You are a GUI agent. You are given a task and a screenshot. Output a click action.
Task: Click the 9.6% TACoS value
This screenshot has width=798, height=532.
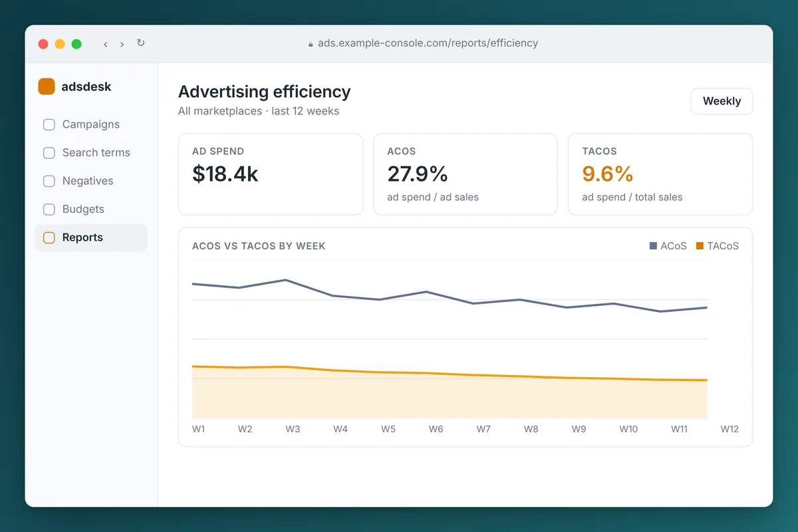(608, 174)
